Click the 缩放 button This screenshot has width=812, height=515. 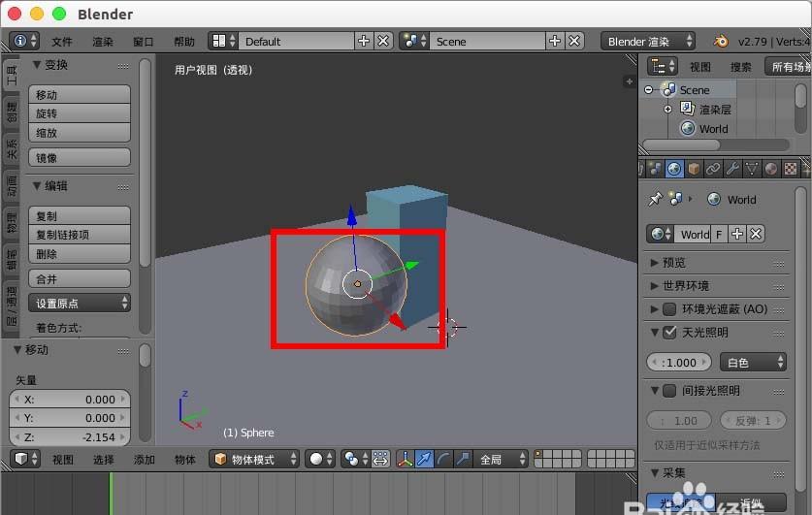[x=80, y=133]
